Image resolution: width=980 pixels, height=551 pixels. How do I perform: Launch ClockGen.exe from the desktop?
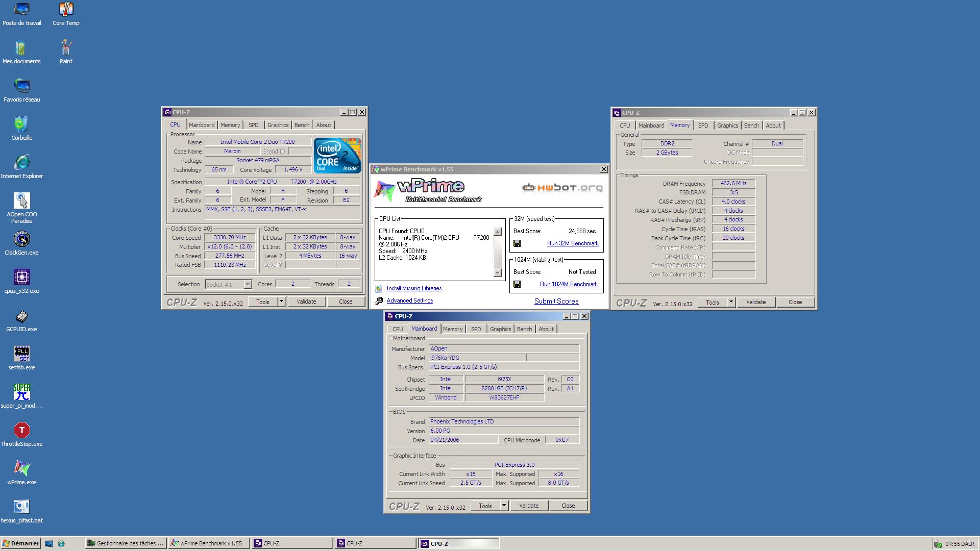tap(21, 243)
